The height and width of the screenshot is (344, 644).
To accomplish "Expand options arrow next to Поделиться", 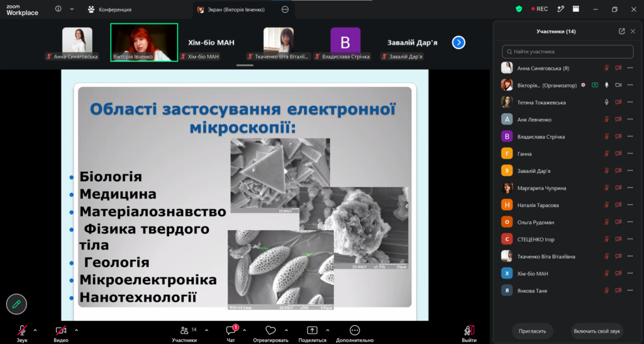I will tap(327, 330).
